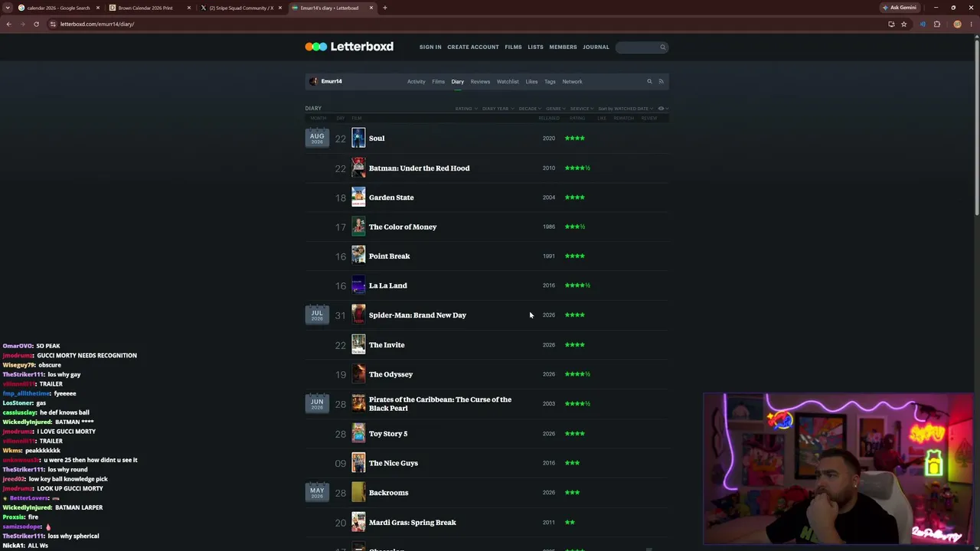The image size is (980, 551).
Task: Click the site search magnifier icon
Action: pos(663,47)
